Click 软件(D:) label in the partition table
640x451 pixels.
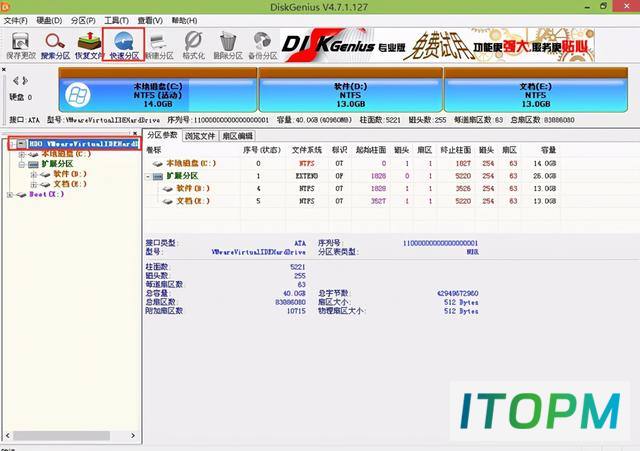point(193,189)
